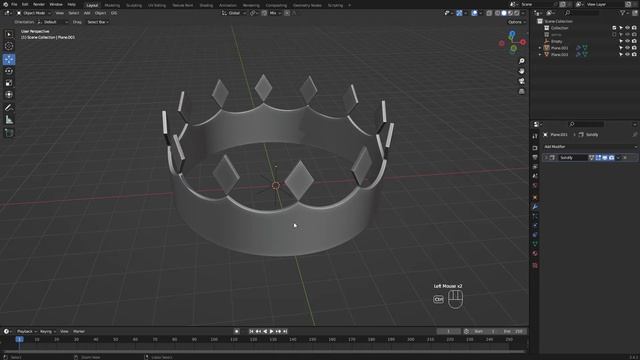Image resolution: width=640 pixels, height=360 pixels.
Task: Open the Orientation Default dropdown
Action: tap(52, 22)
